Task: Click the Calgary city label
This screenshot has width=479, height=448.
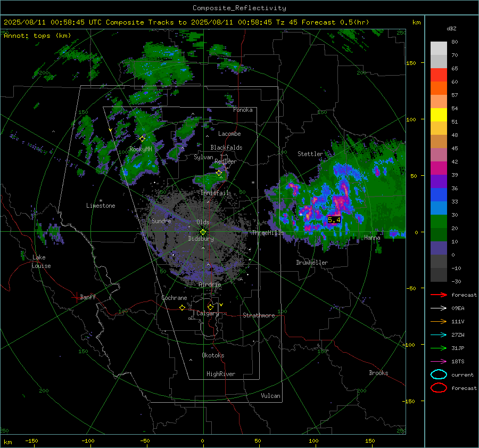Action: click(208, 313)
